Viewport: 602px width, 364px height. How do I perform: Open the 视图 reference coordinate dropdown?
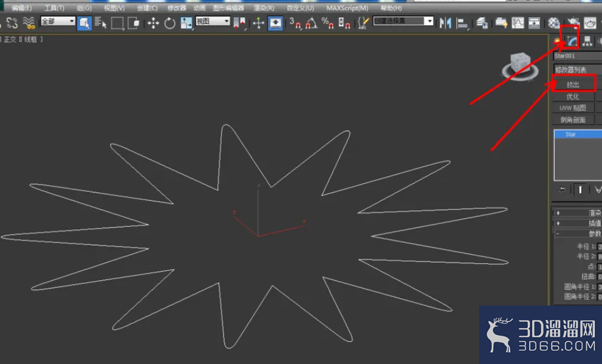[213, 21]
